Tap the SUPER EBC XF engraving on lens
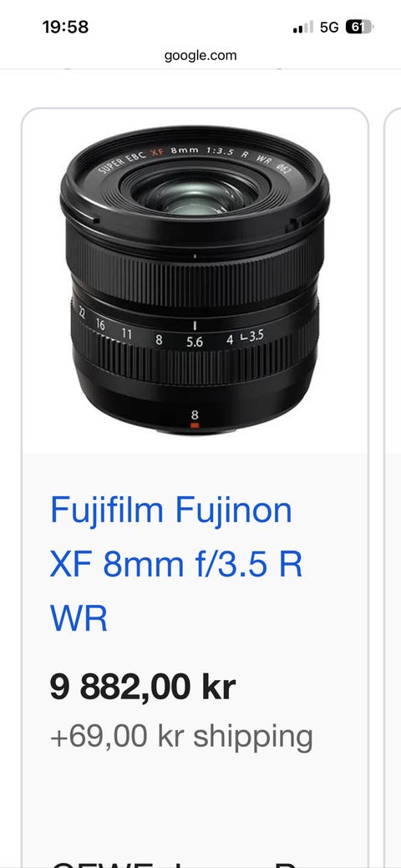This screenshot has width=401, height=868. (x=131, y=157)
